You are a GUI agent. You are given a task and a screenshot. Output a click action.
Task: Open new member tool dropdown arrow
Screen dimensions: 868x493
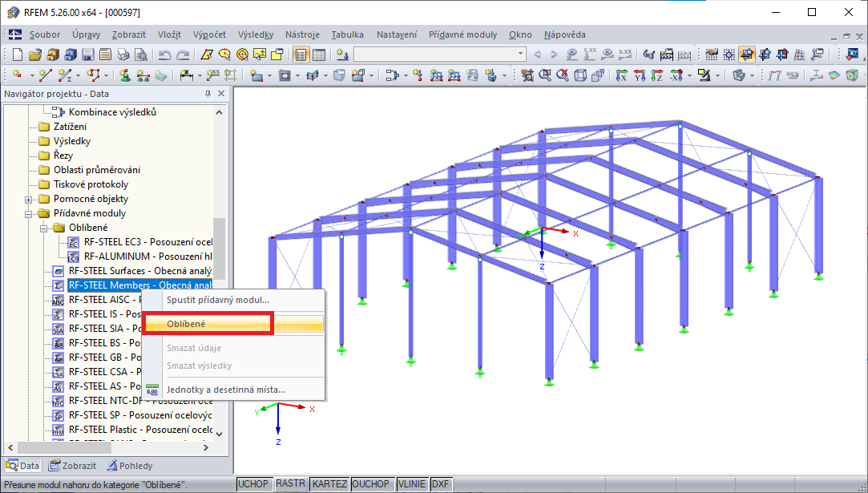pos(78,76)
